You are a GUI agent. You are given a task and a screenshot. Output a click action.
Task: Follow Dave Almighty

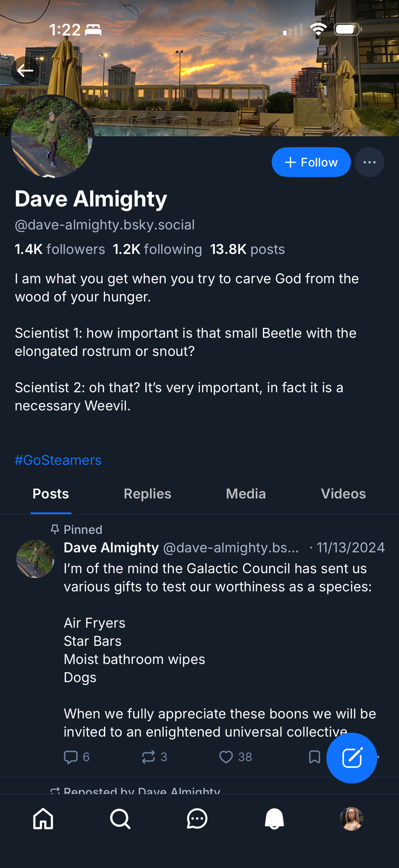click(311, 162)
